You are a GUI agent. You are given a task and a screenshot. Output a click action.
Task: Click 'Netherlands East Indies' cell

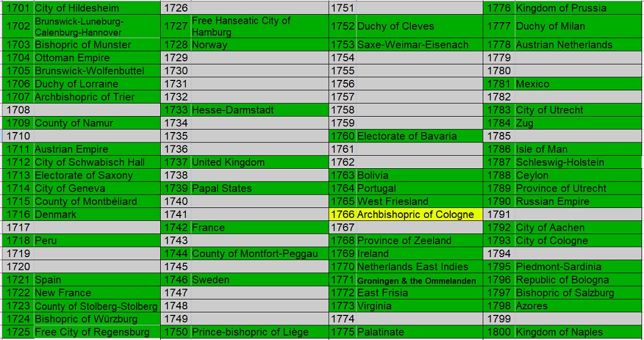coord(420,267)
